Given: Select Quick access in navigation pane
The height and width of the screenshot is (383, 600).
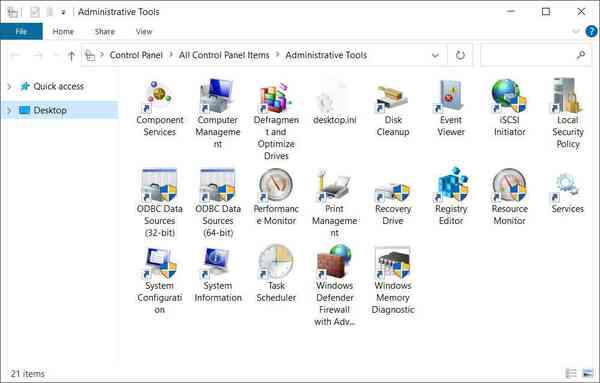Looking at the screenshot, I should 59,86.
